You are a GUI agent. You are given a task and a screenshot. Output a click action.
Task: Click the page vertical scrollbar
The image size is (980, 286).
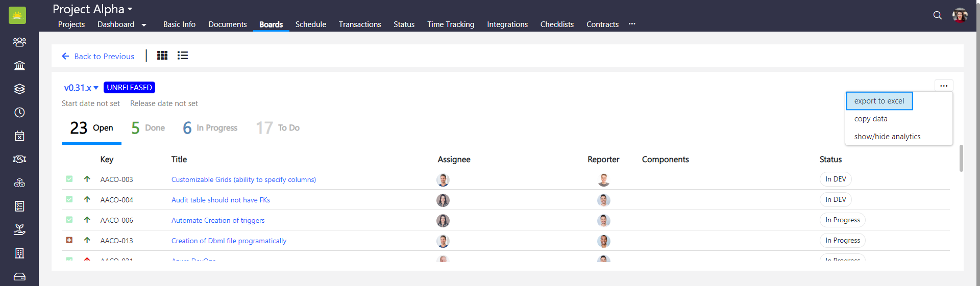click(961, 158)
